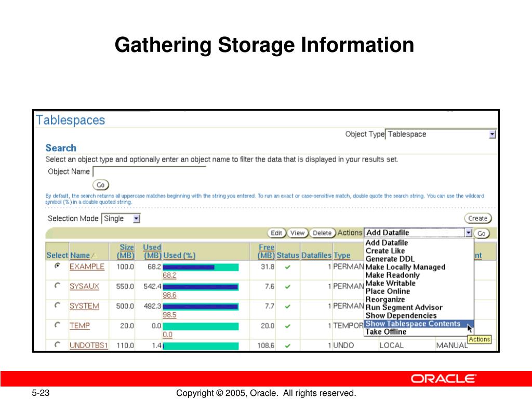Click the UNDOTBS1 status checkmark icon
The image size is (532, 399).
coord(288,345)
